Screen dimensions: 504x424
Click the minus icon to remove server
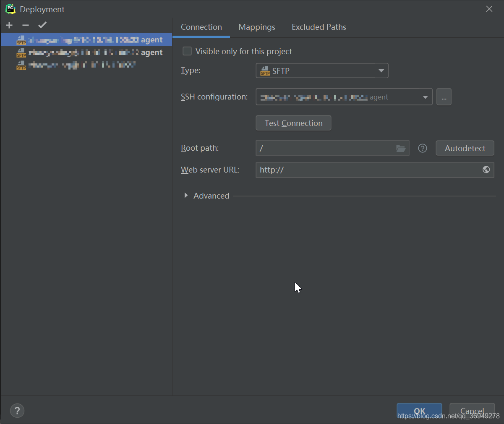[26, 26]
